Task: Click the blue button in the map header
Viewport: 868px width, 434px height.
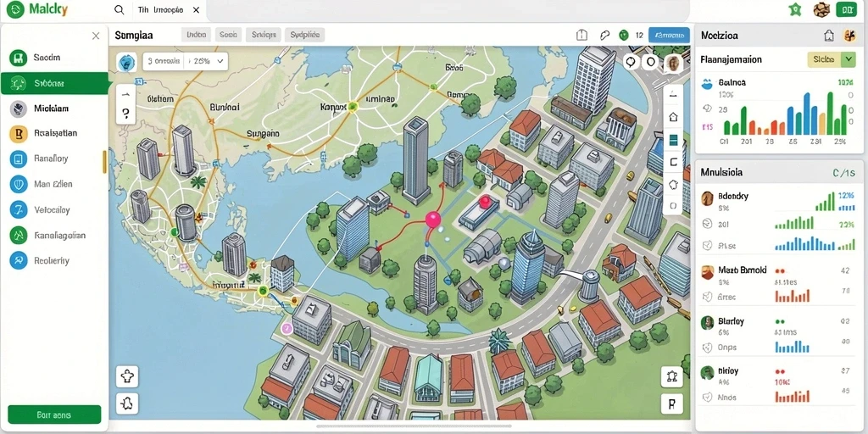Action: click(x=669, y=35)
